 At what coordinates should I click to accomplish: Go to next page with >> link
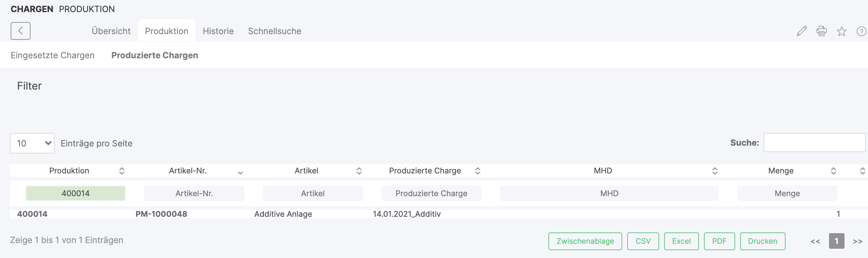click(858, 241)
